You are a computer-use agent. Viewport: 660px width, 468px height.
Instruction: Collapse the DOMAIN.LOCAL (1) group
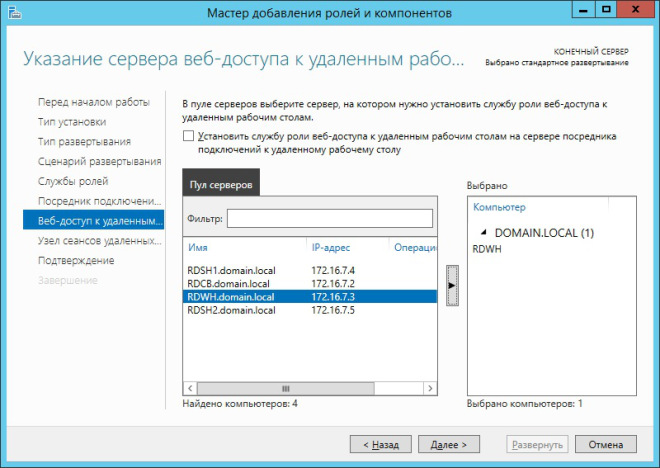pos(481,232)
